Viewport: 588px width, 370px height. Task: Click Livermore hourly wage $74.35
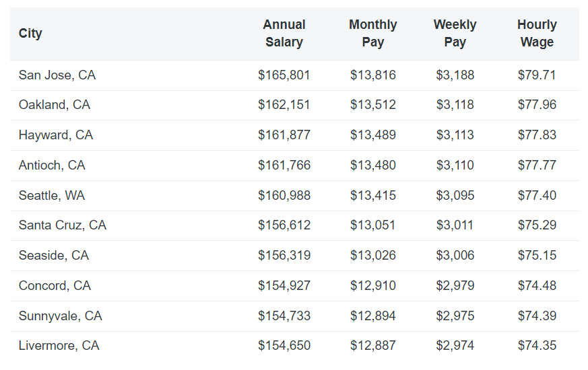[537, 346]
